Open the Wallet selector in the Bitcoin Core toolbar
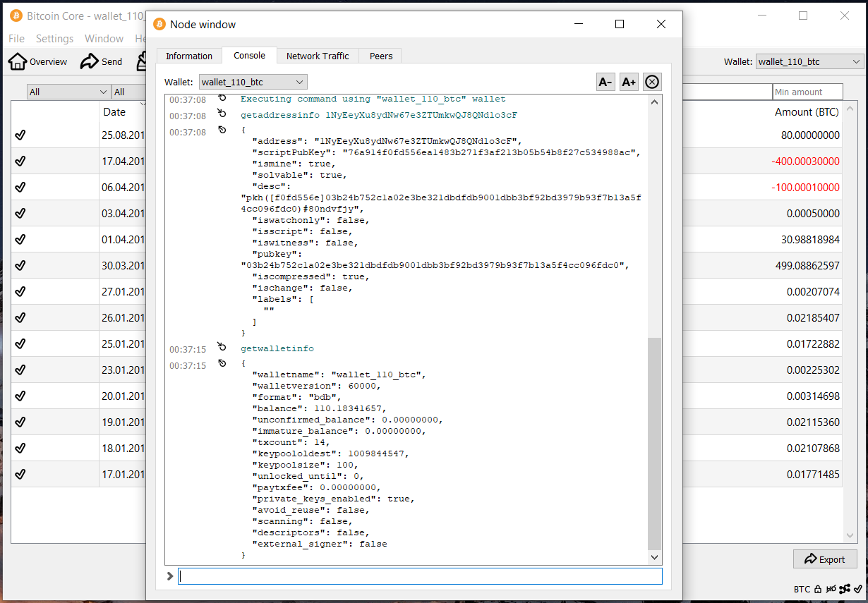Image resolution: width=868 pixels, height=603 pixels. pyautogui.click(x=809, y=62)
